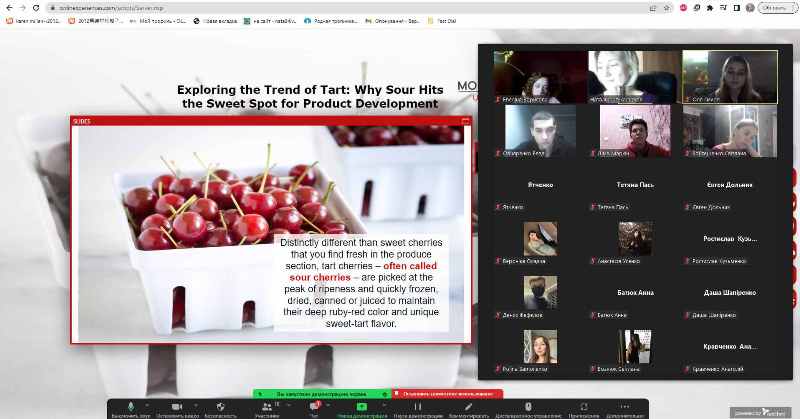
Task: Open the green spreadsheet-icon bookmark
Action: (269, 21)
